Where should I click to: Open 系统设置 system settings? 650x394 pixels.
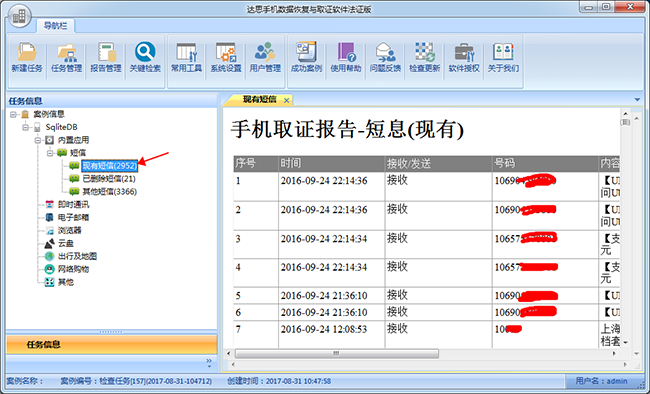click(x=226, y=58)
